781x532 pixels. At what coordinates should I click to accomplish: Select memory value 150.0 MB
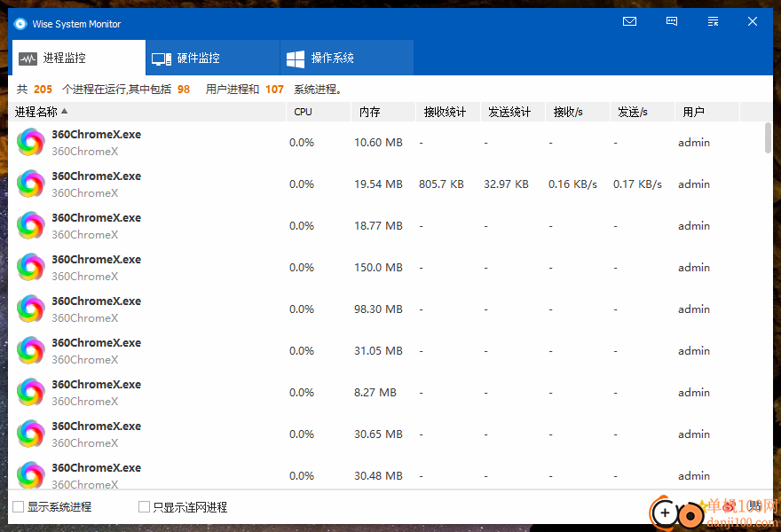click(x=378, y=268)
